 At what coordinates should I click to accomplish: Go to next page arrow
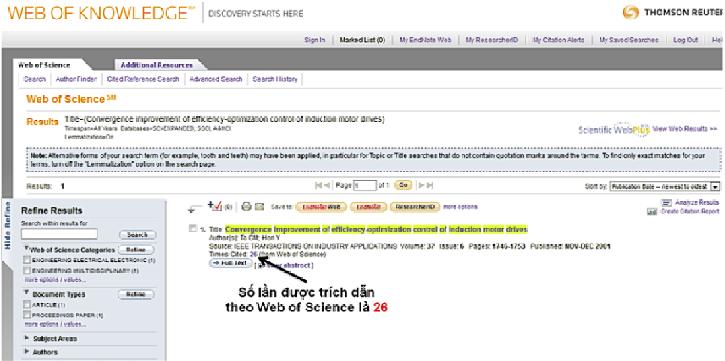(421, 185)
